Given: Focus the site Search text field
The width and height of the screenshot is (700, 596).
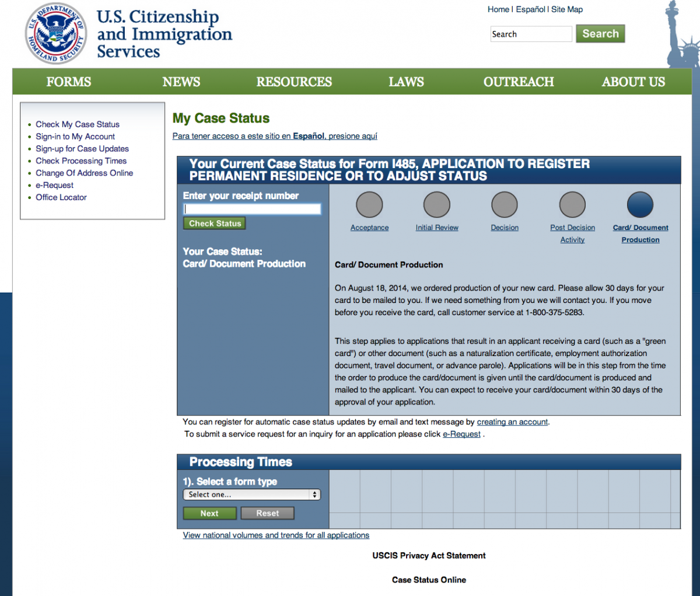Looking at the screenshot, I should 531,34.
